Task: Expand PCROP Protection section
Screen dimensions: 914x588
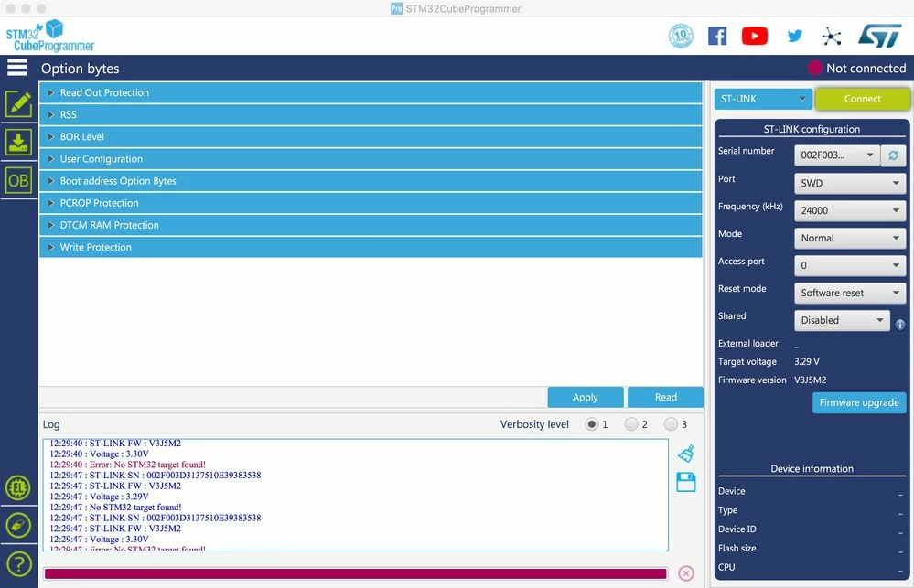Action: 371,203
